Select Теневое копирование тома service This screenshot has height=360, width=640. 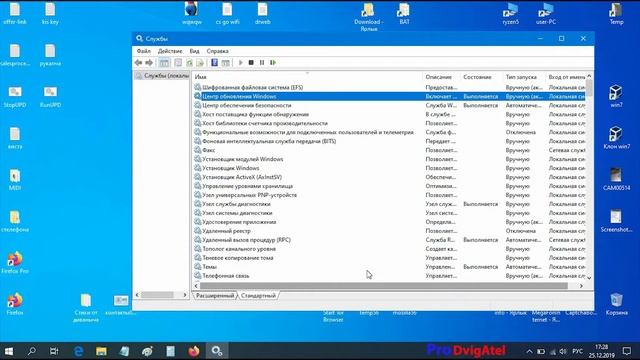pos(390,258)
